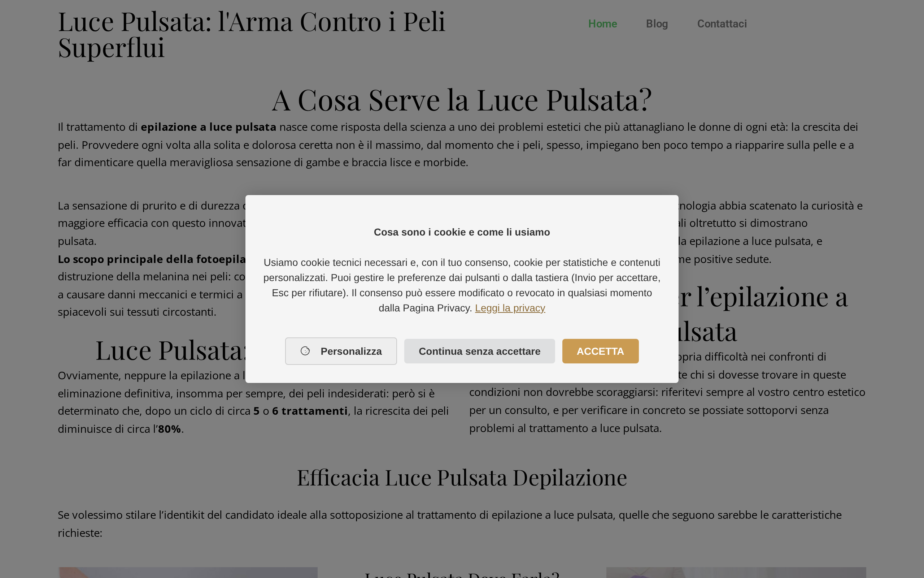Go to the Home menu item
Viewport: 924px width, 578px height.
click(602, 24)
